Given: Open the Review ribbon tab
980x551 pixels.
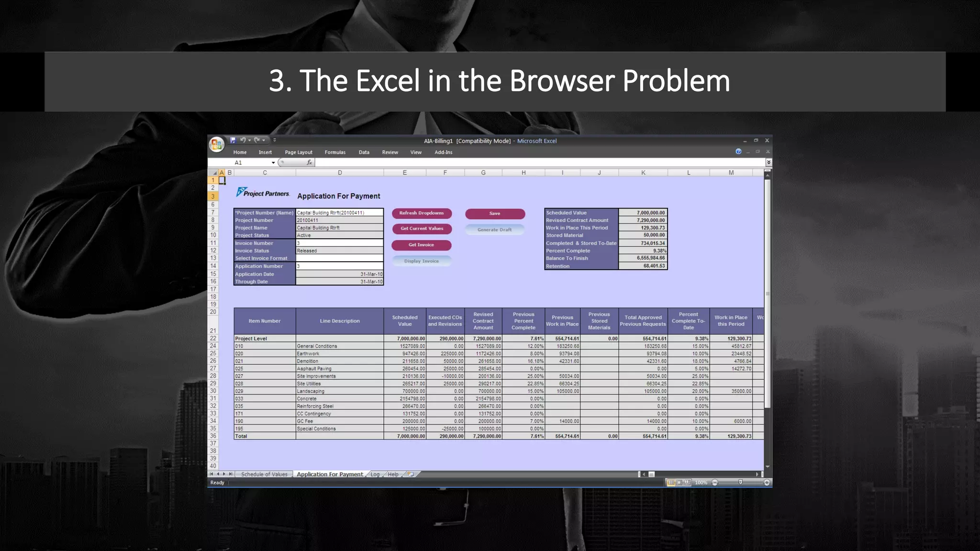Looking at the screenshot, I should pyautogui.click(x=390, y=152).
